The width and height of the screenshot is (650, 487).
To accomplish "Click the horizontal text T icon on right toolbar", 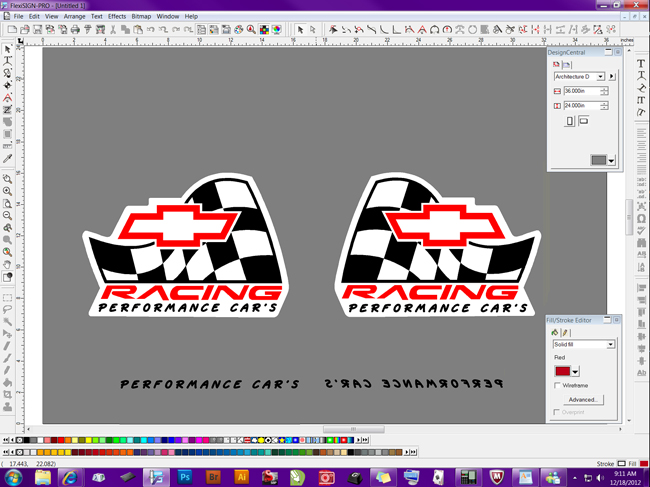I will (x=641, y=63).
